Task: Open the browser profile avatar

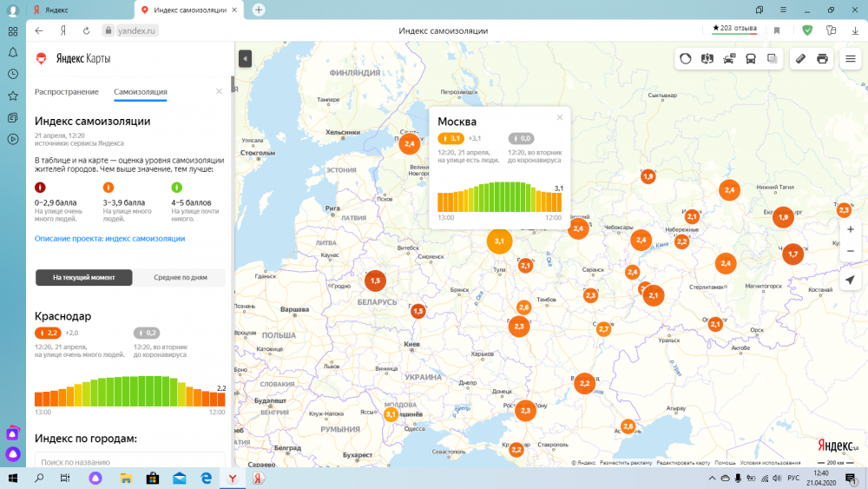Action: click(13, 10)
